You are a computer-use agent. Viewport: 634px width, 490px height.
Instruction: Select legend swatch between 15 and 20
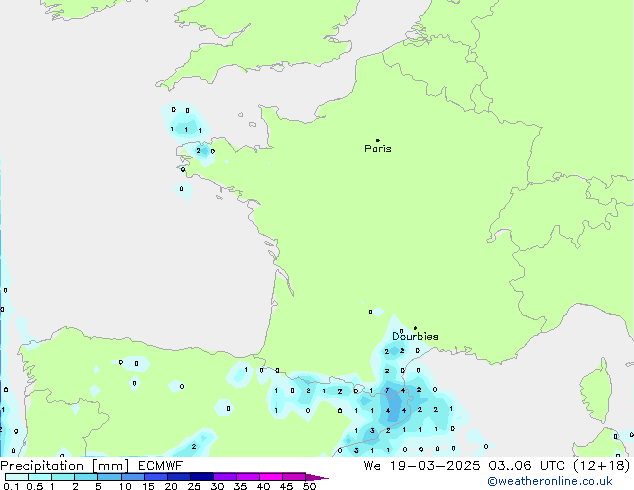[156, 477]
